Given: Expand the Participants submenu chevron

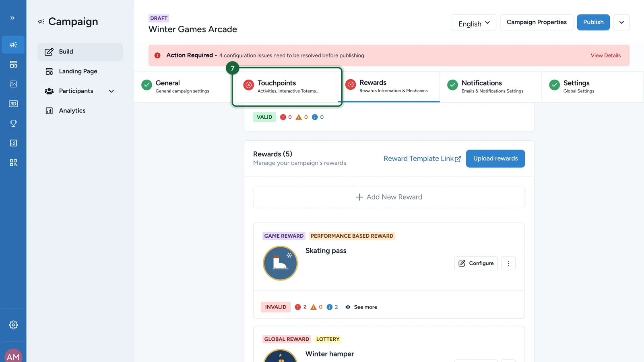Looking at the screenshot, I should coord(111,91).
